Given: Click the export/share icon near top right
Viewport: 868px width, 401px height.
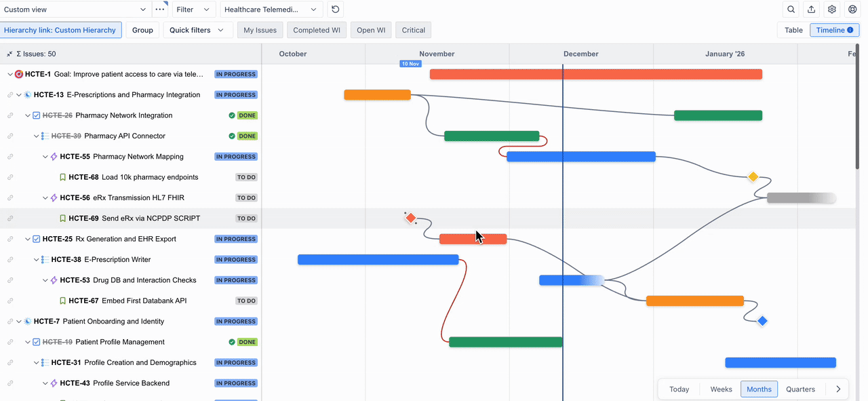Looking at the screenshot, I should pyautogui.click(x=811, y=9).
